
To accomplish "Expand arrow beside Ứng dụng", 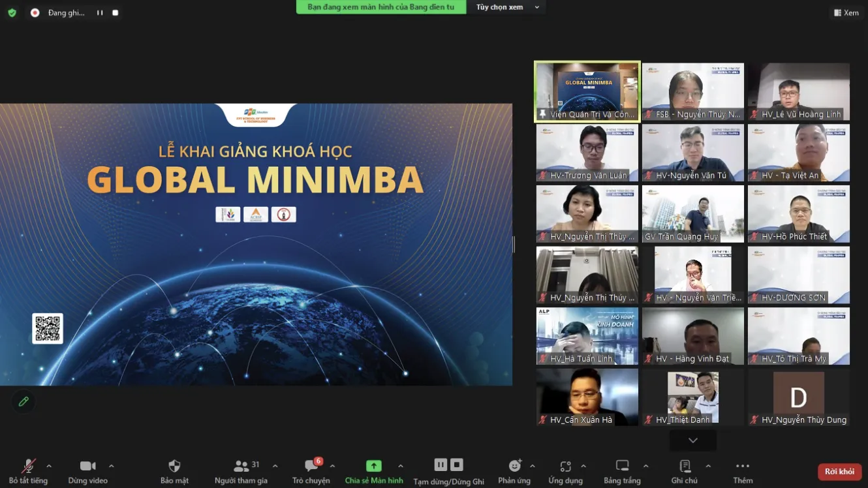I will (583, 466).
